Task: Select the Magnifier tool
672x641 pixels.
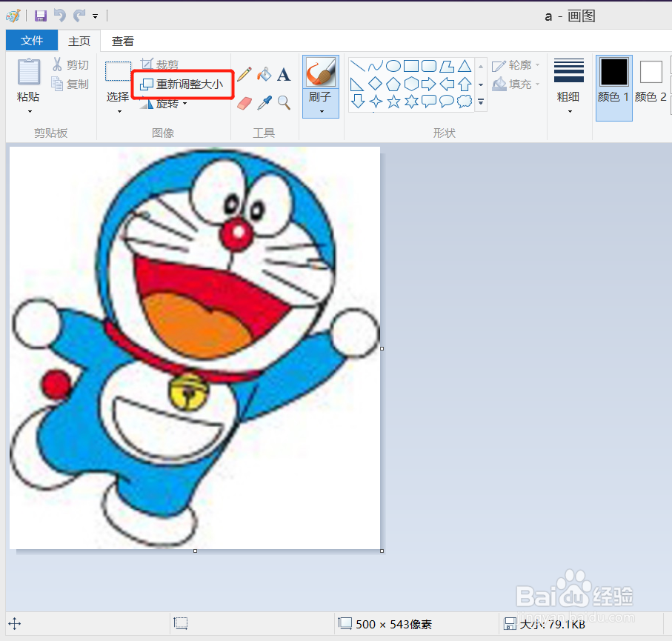Action: [x=284, y=103]
